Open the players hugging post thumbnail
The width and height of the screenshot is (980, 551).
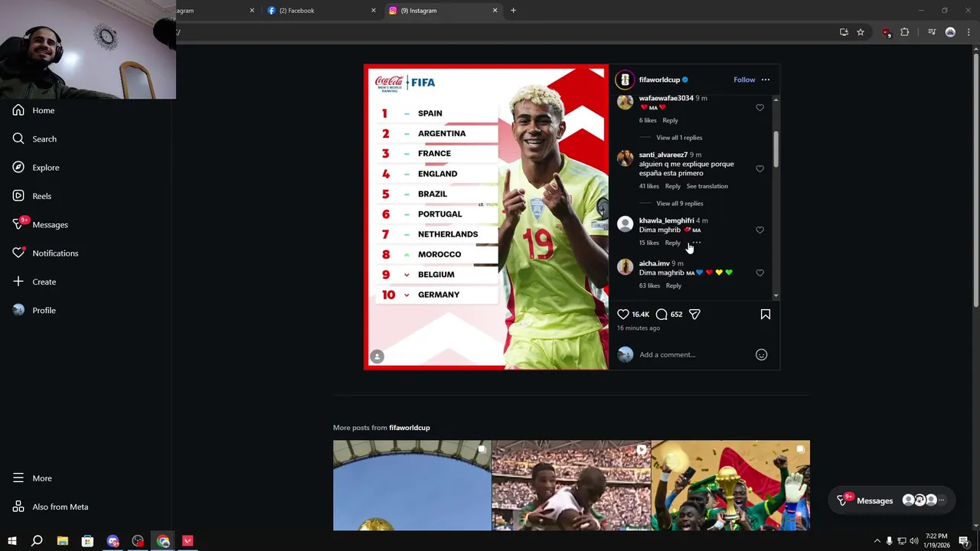[571, 485]
